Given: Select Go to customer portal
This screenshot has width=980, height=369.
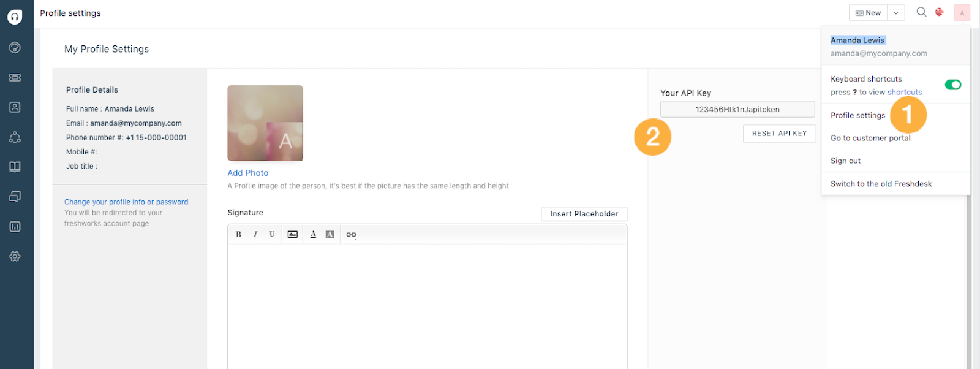Looking at the screenshot, I should [x=870, y=138].
